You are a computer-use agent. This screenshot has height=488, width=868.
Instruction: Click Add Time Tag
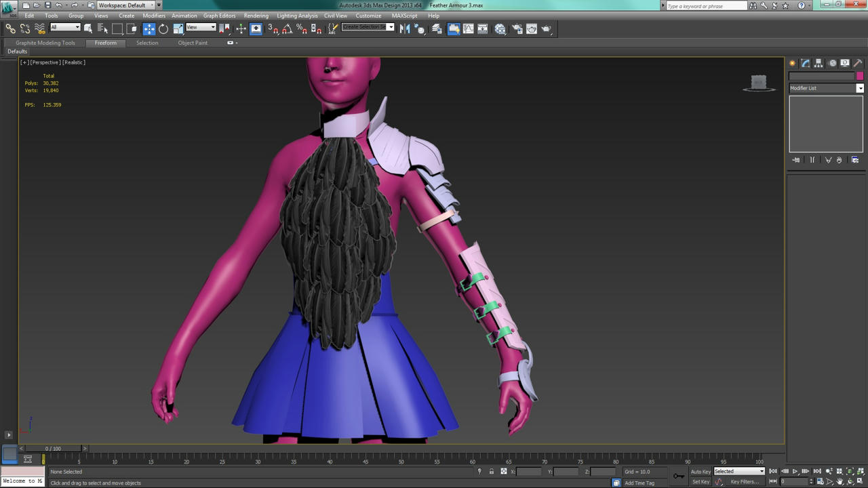click(639, 483)
